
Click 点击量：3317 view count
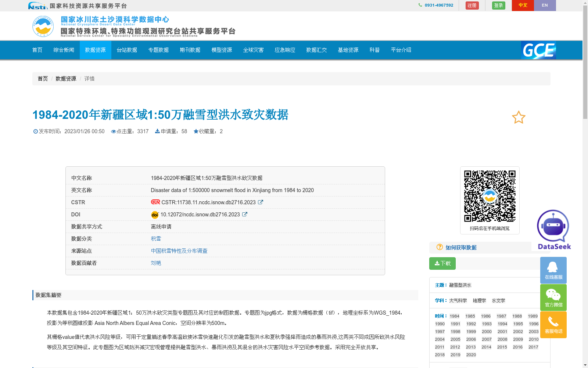point(130,131)
